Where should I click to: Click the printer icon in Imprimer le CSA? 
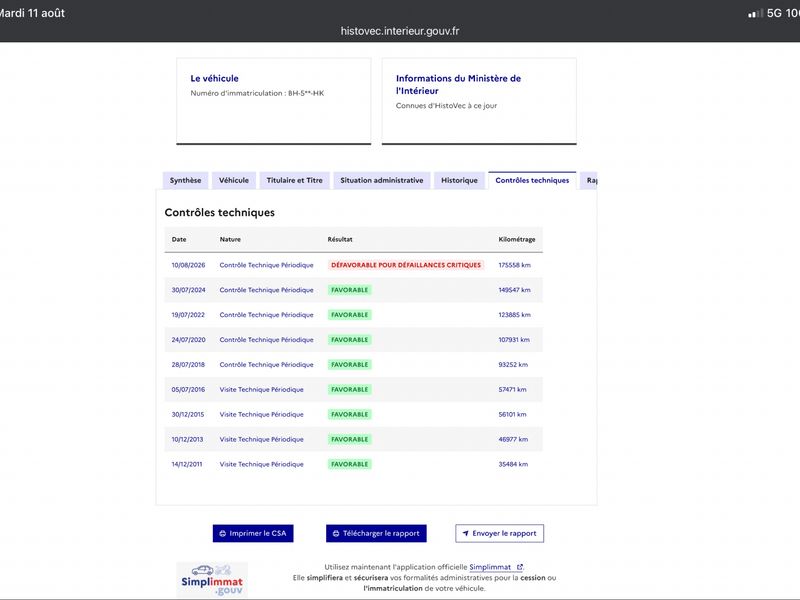pos(222,534)
